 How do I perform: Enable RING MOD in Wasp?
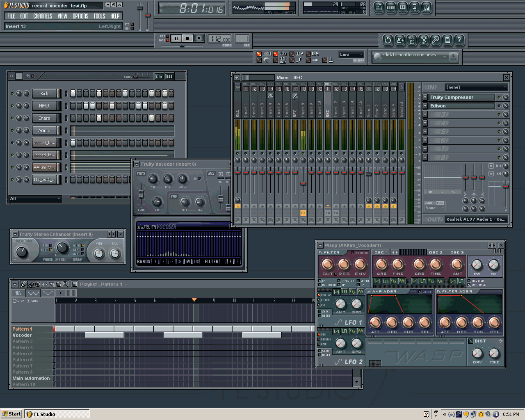469,281
